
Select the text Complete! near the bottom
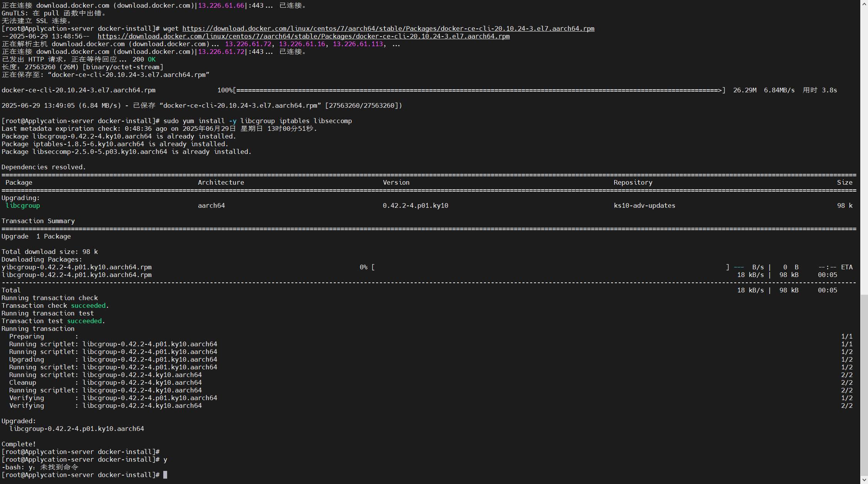[18, 444]
